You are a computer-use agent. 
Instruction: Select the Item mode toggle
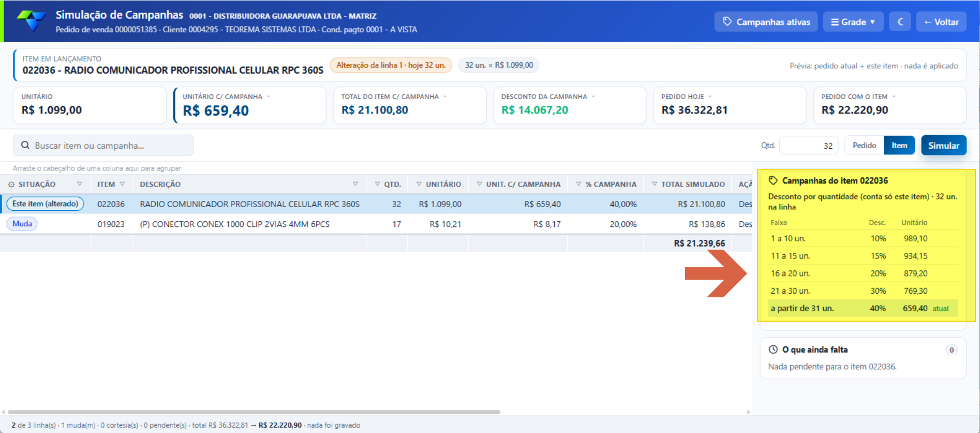[899, 146]
